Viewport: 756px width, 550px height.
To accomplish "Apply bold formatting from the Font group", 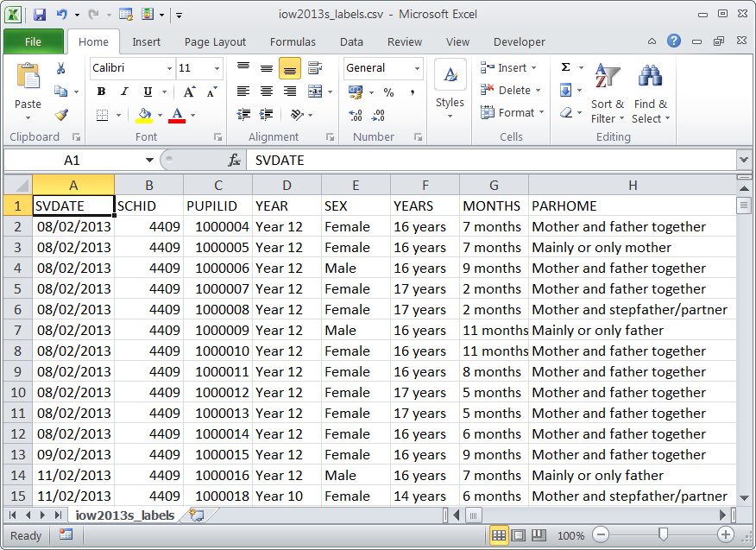I will [x=101, y=91].
